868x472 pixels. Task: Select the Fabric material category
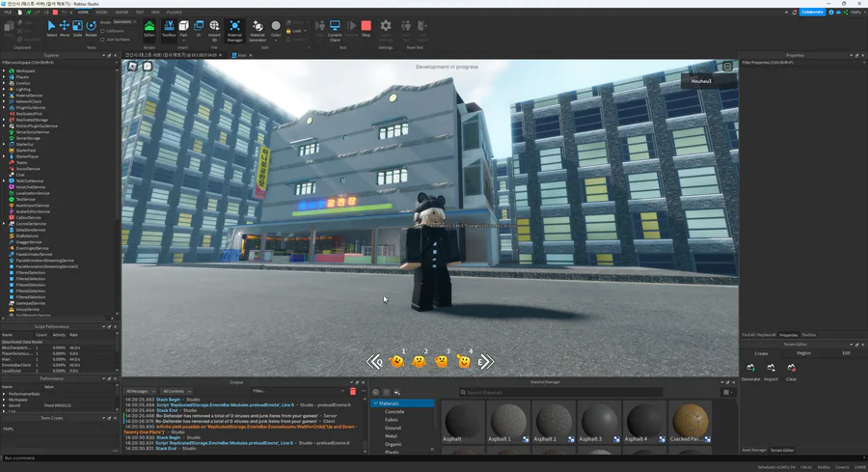pos(392,420)
